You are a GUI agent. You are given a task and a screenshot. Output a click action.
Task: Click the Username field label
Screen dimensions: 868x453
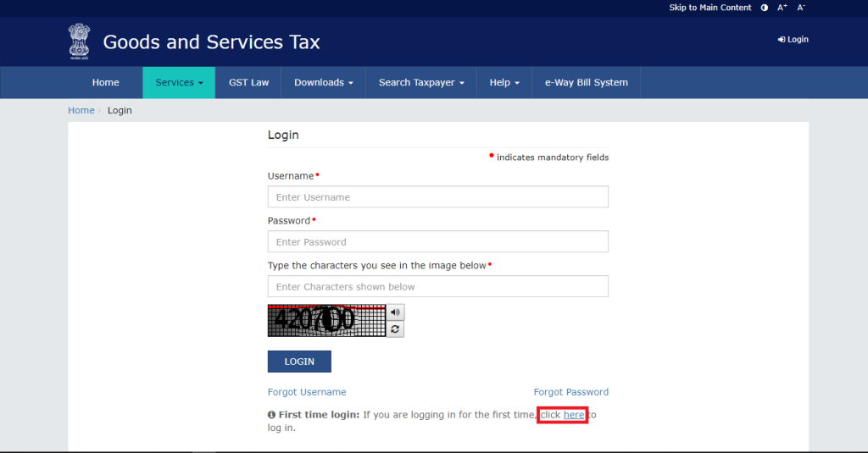(x=291, y=176)
